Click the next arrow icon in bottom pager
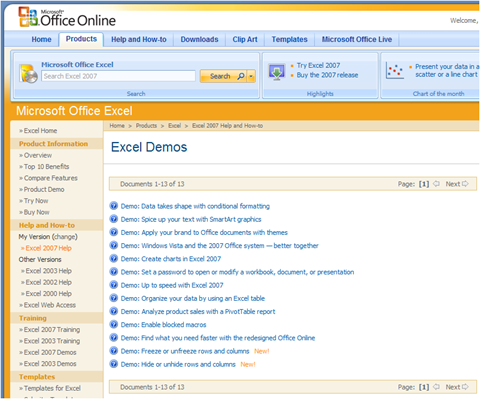This screenshot has width=480, height=399. tap(465, 387)
